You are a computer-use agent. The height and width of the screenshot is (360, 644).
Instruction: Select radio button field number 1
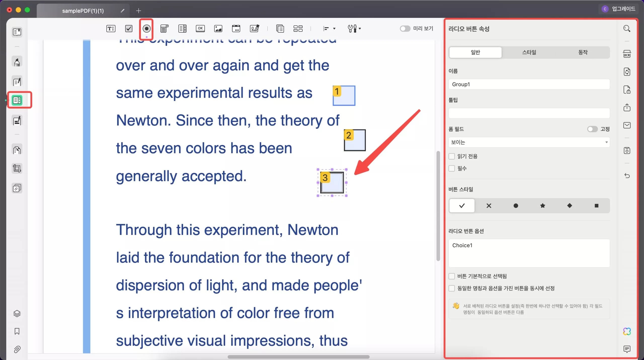[344, 95]
